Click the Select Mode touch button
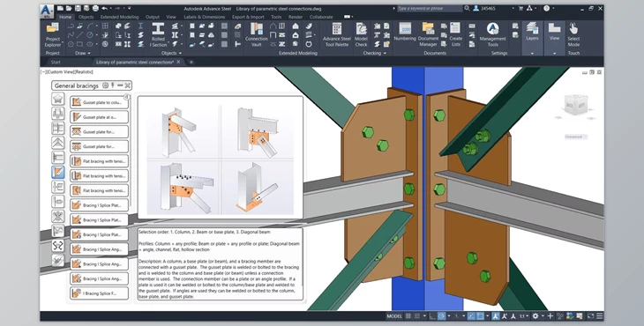 pos(573,34)
